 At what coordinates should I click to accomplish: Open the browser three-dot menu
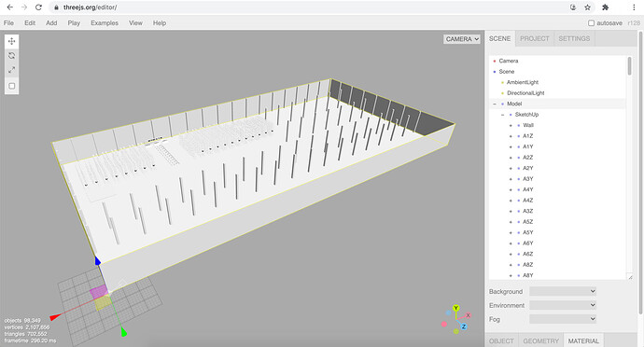coord(634,7)
